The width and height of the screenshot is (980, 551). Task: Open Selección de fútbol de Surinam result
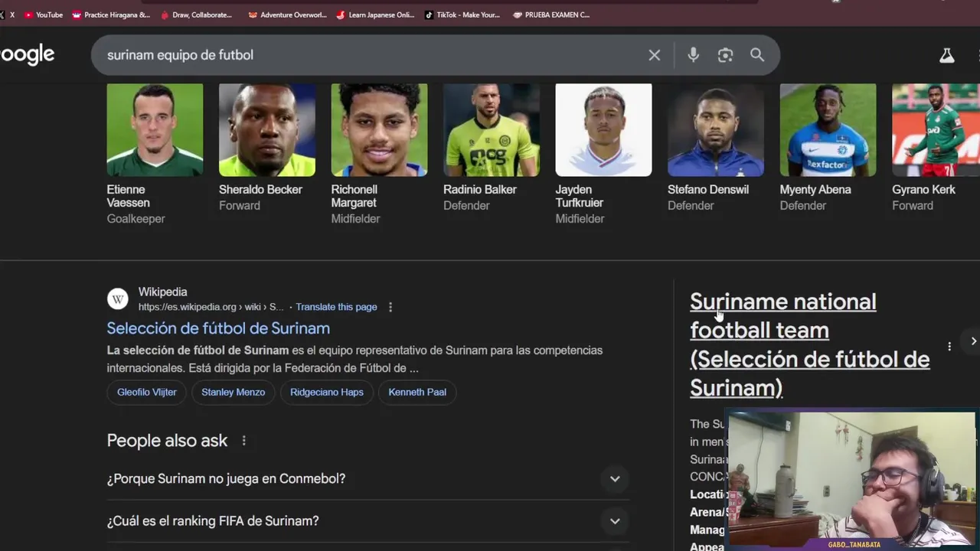218,328
